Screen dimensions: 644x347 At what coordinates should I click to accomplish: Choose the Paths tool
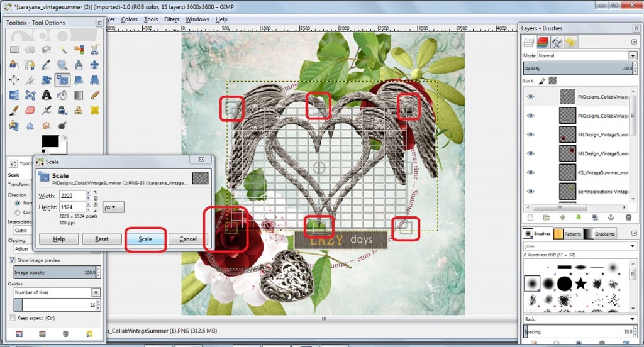tap(30, 65)
